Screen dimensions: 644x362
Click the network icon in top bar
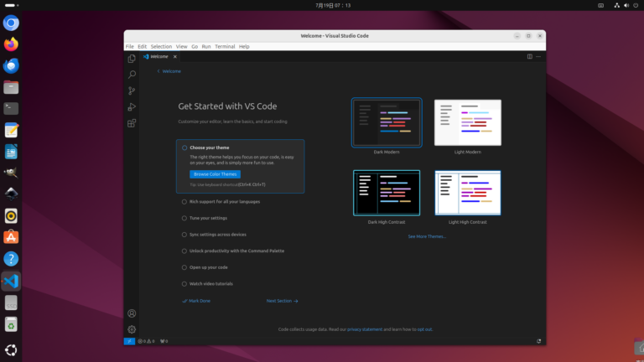[x=616, y=5]
